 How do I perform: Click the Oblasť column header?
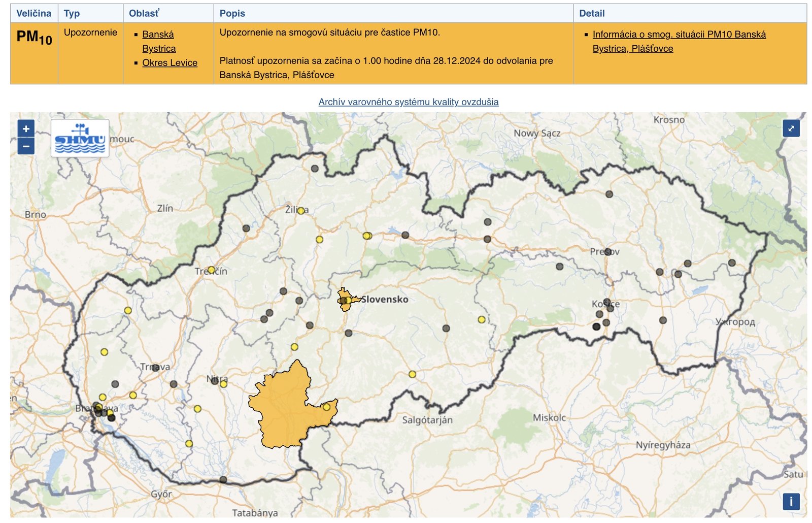click(168, 13)
